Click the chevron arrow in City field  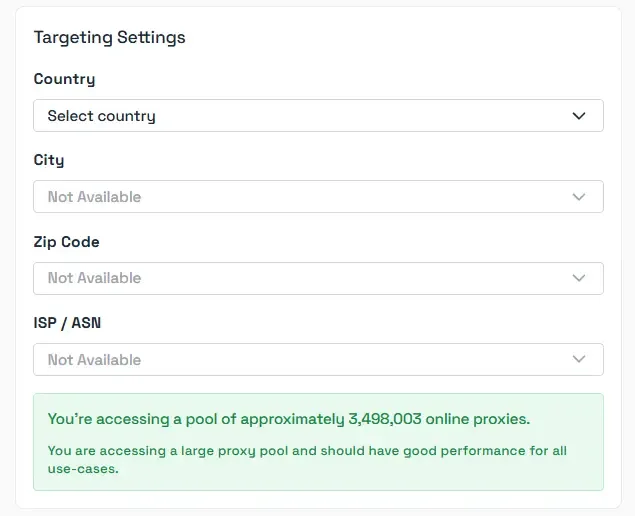[x=579, y=197]
